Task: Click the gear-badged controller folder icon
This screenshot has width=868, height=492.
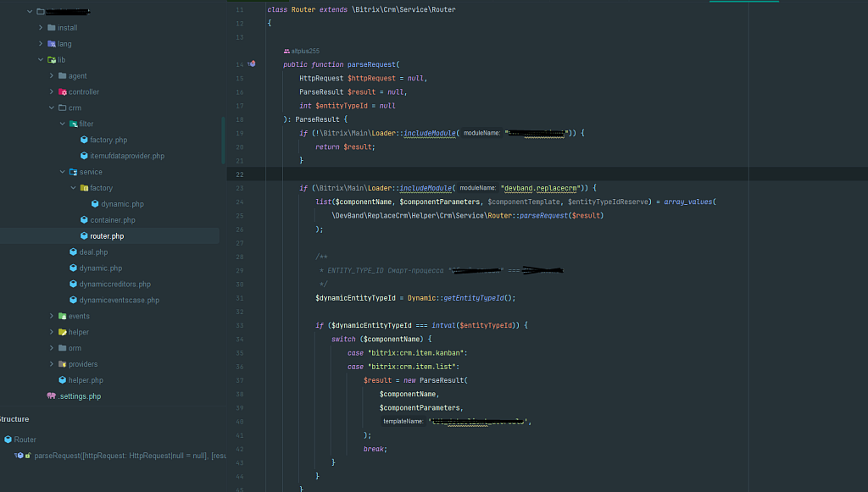Action: [64, 91]
